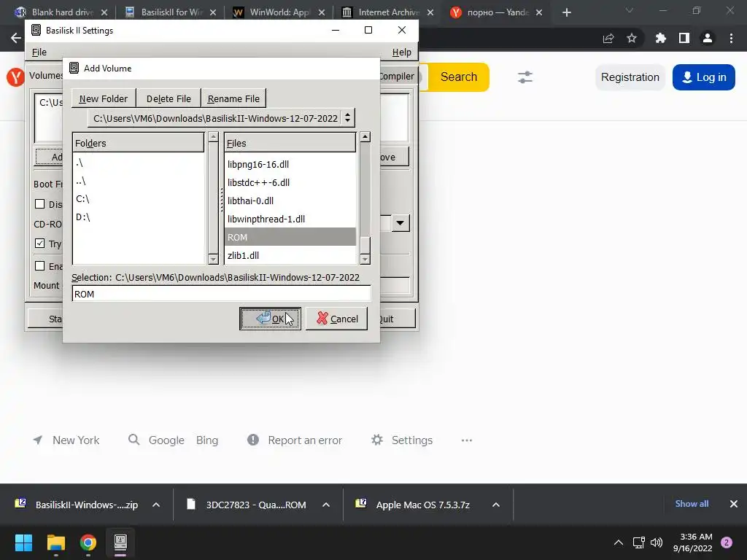The width and height of the screenshot is (747, 560).
Task: Expand ROM download item options chevron
Action: (x=326, y=505)
